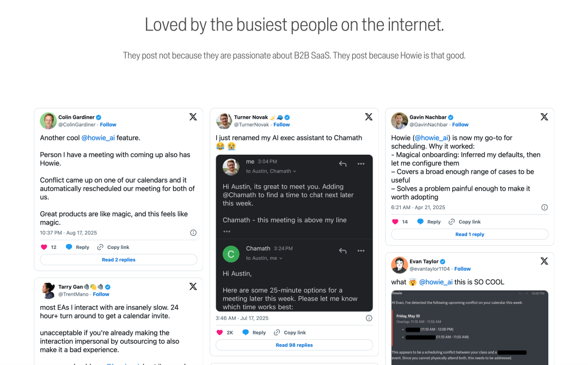This screenshot has width=588, height=365.
Task: Click the heart icon on Turner Novak's tweet
Action: (220, 332)
